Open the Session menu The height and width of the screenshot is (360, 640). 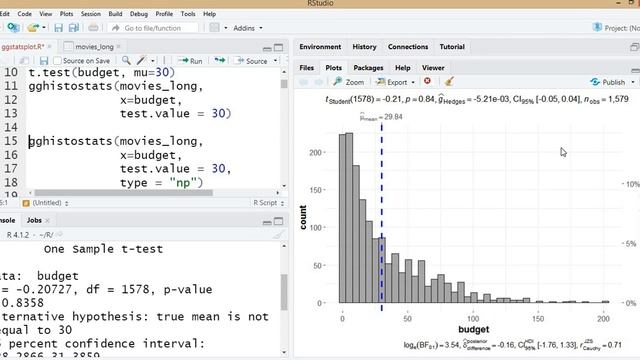[x=91, y=14]
